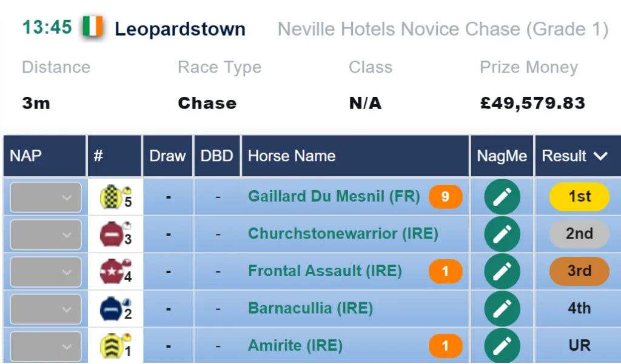The width and height of the screenshot is (621, 364).
Task: Click NagMe pencil icon for Frontal Assault
Action: click(x=502, y=271)
